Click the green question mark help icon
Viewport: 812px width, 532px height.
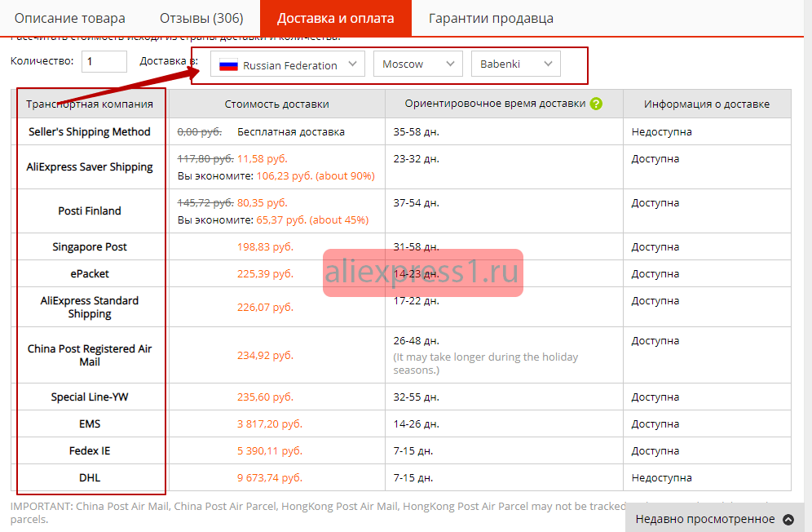[x=596, y=104]
